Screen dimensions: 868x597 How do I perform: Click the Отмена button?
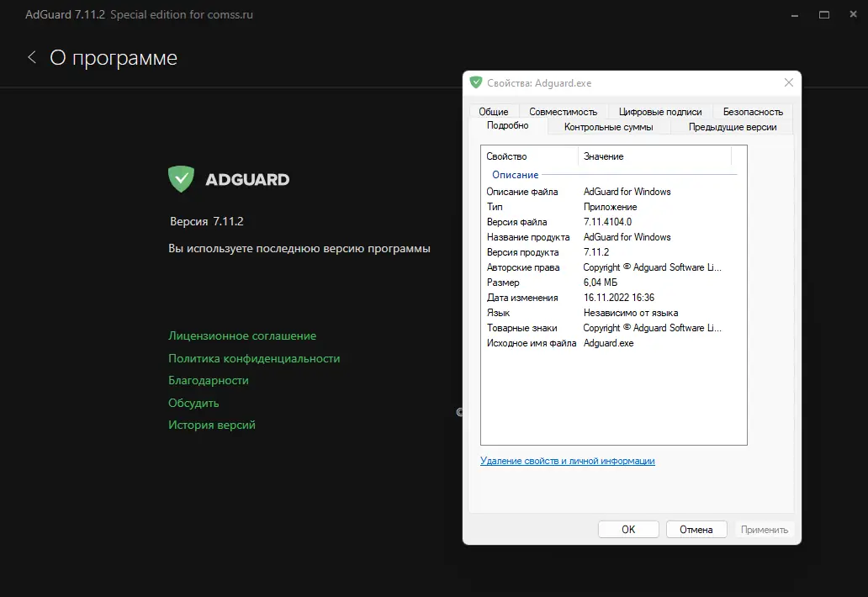[x=696, y=530]
